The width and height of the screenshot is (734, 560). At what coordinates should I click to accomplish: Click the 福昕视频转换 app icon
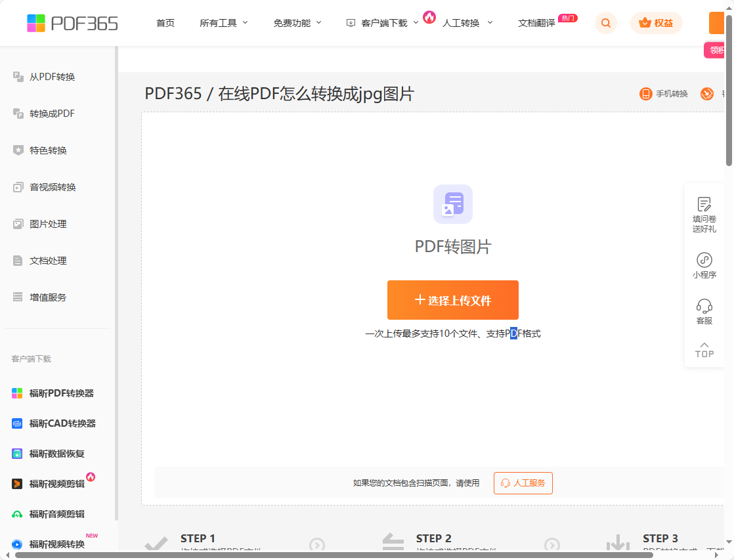click(x=17, y=544)
